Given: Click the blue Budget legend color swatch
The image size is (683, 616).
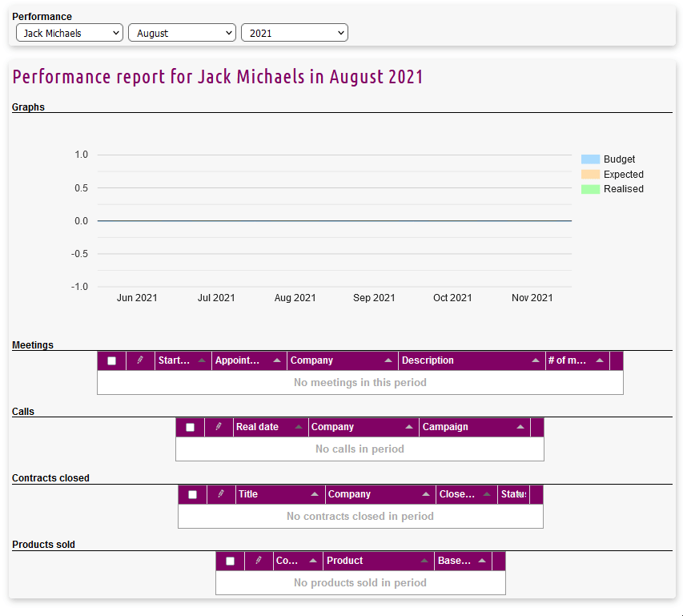Looking at the screenshot, I should click(590, 159).
